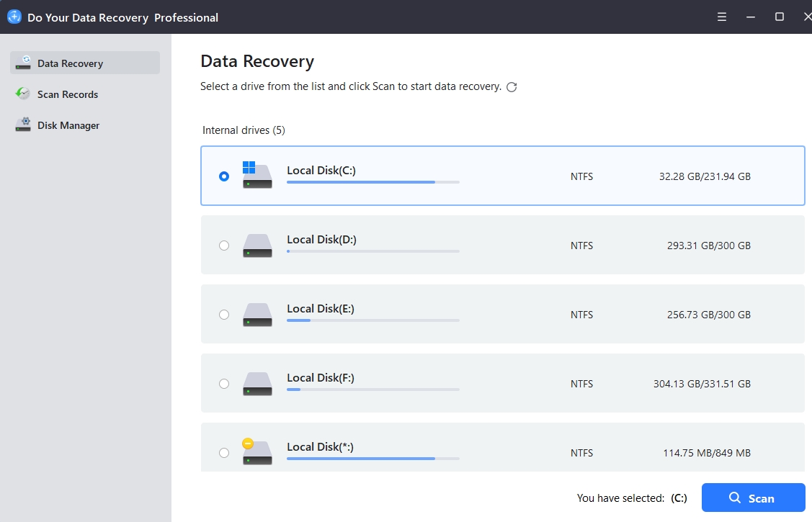Viewport: 812px width, 522px height.
Task: Select the Local Disk(C:) radio button
Action: pos(224,176)
